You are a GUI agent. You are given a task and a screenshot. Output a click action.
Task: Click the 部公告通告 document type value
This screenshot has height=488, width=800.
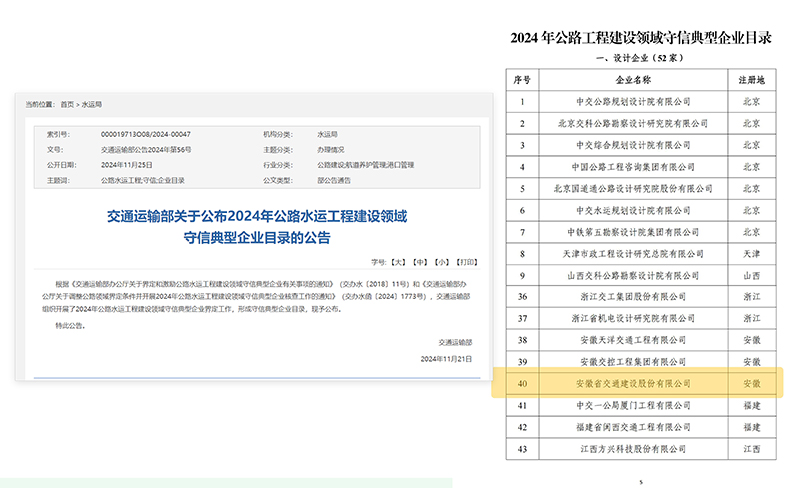[x=336, y=180]
